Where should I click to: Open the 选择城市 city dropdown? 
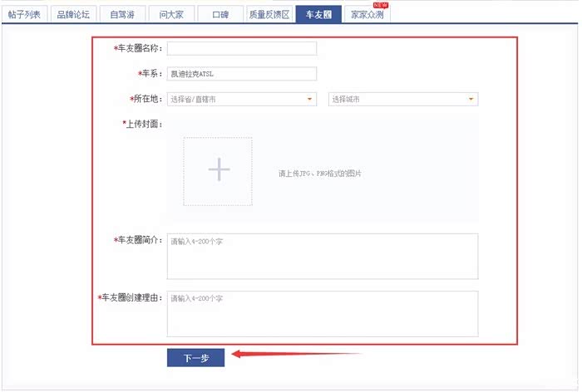click(x=403, y=100)
